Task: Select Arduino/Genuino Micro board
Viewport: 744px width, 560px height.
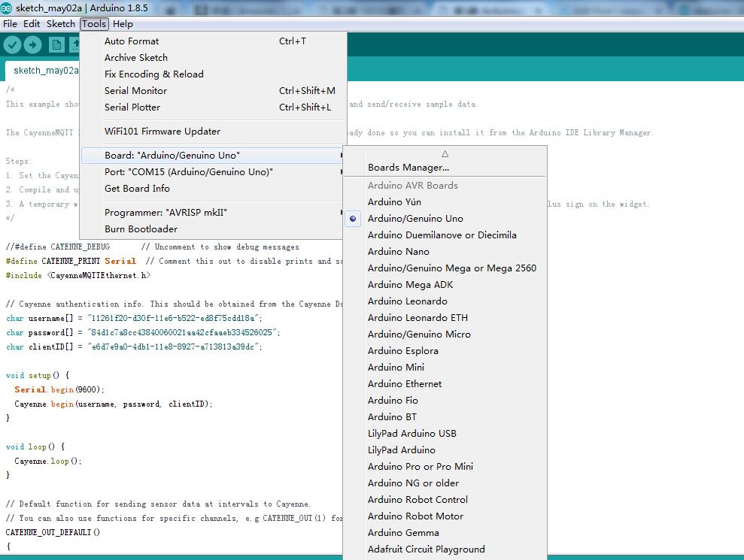Action: coord(445,334)
